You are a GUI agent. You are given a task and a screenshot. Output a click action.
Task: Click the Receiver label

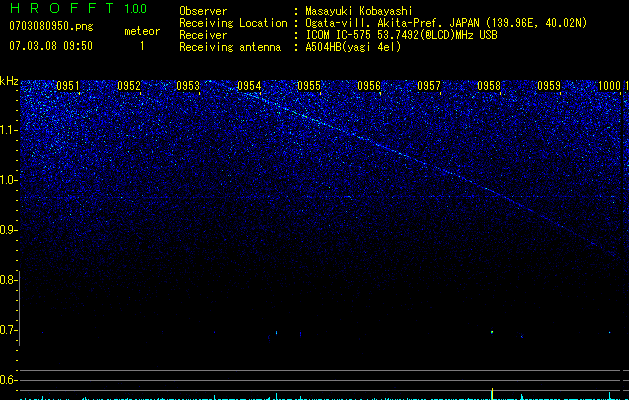pos(203,35)
